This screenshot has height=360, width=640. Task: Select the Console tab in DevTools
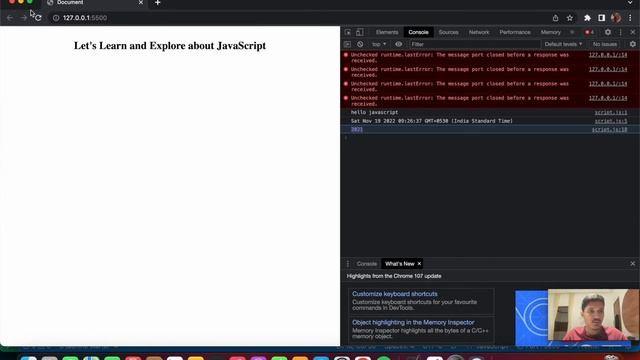pos(418,32)
